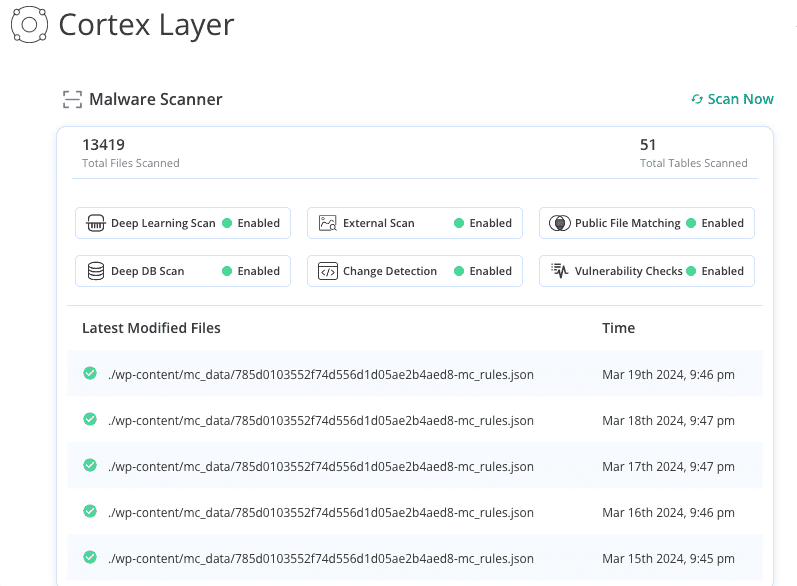The width and height of the screenshot is (797, 586).
Task: Click the Public File Matching icon
Action: [x=560, y=223]
